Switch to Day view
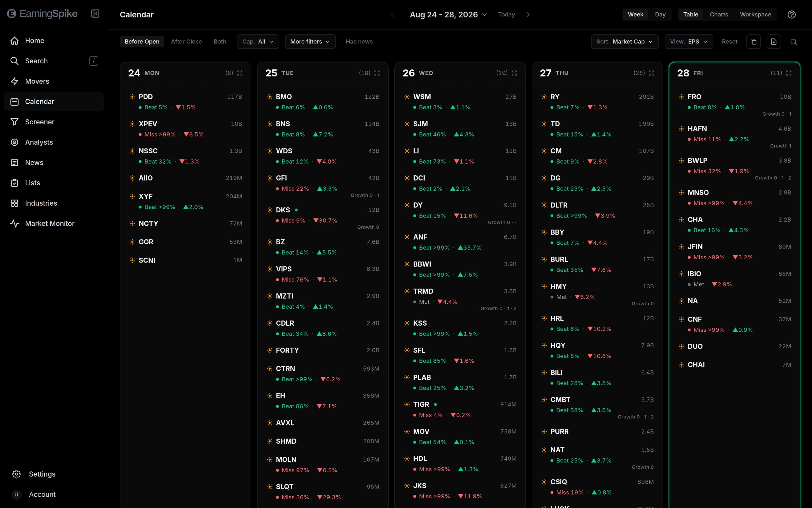The height and width of the screenshot is (508, 812). pyautogui.click(x=660, y=15)
